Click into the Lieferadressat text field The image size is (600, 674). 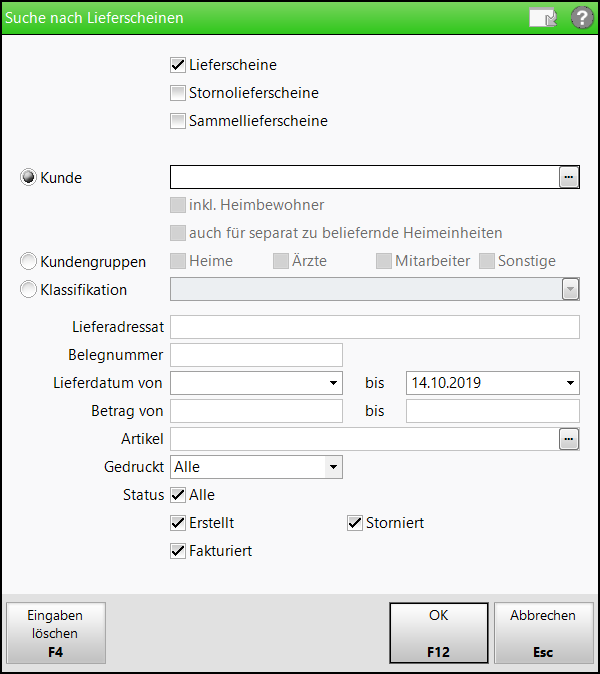pos(375,327)
